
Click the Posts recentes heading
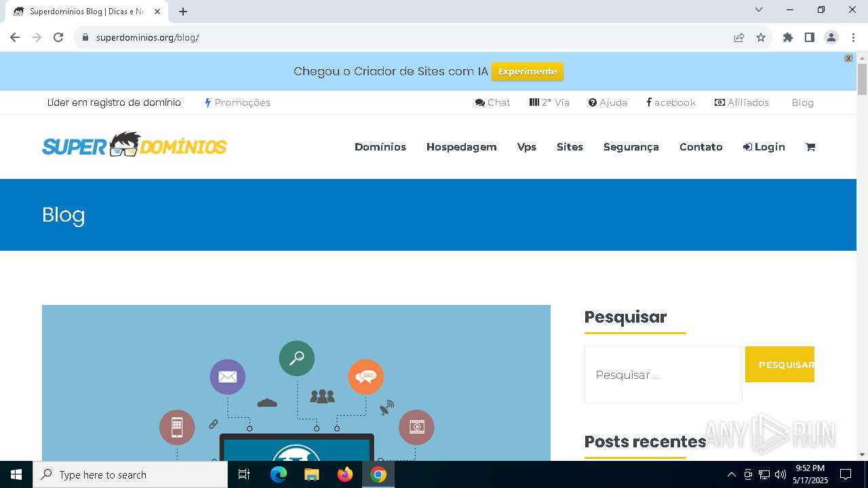[645, 442]
